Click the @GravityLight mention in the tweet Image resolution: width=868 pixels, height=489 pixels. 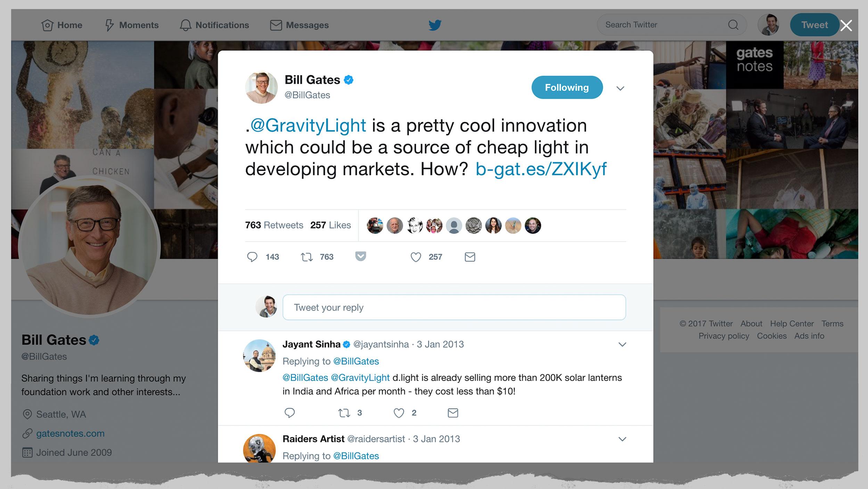308,125
